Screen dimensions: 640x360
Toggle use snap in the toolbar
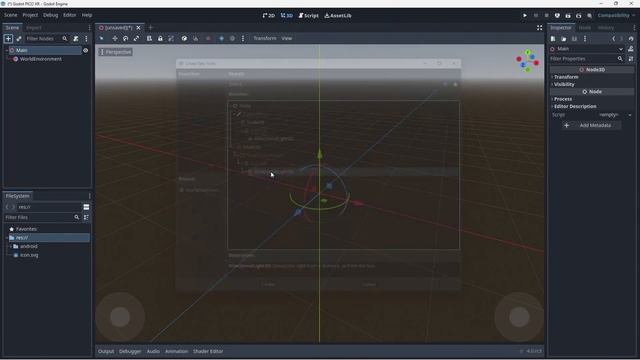coord(196,38)
